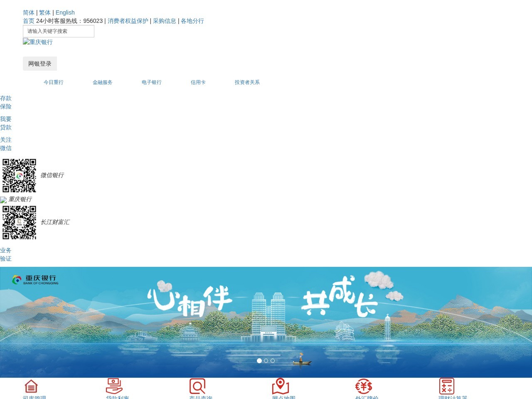This screenshot has height=399, width=532.
Task: Open the 金融服务 menu
Action: point(103,82)
